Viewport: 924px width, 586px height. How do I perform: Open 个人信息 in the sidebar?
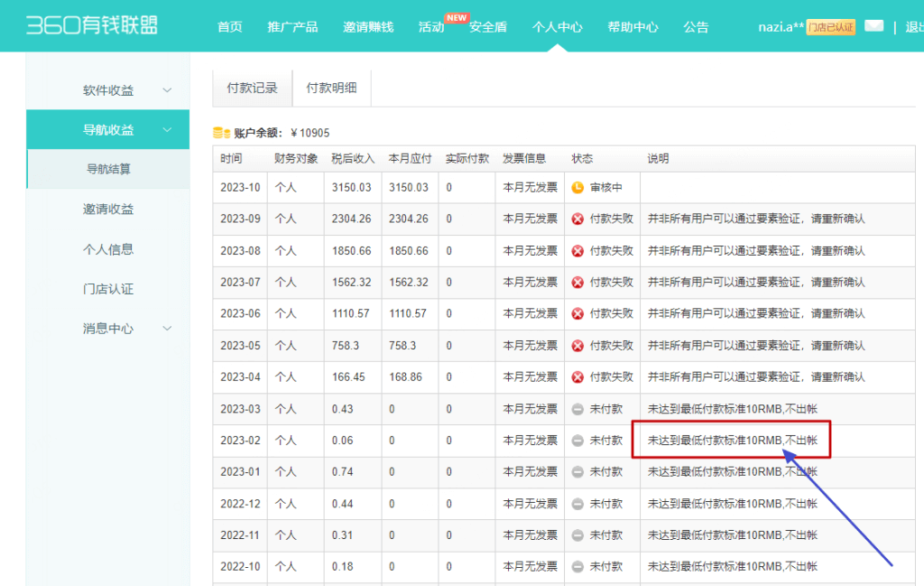click(108, 249)
